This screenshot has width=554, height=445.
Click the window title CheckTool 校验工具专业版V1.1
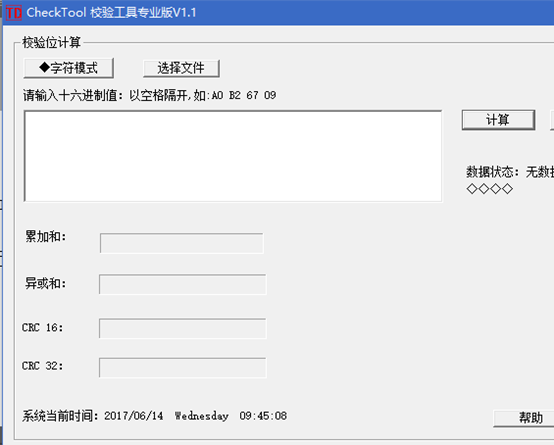(x=111, y=13)
